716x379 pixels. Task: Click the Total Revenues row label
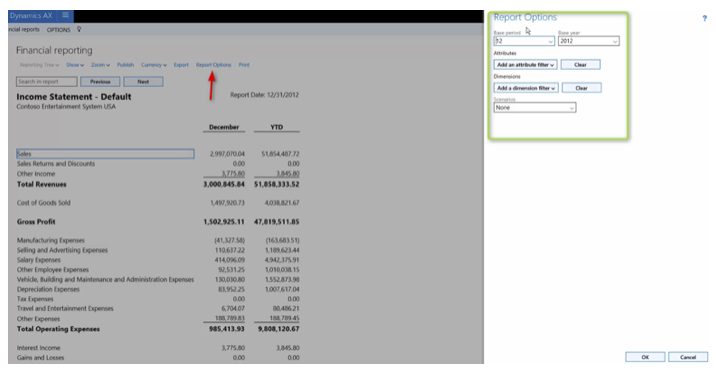pos(42,184)
